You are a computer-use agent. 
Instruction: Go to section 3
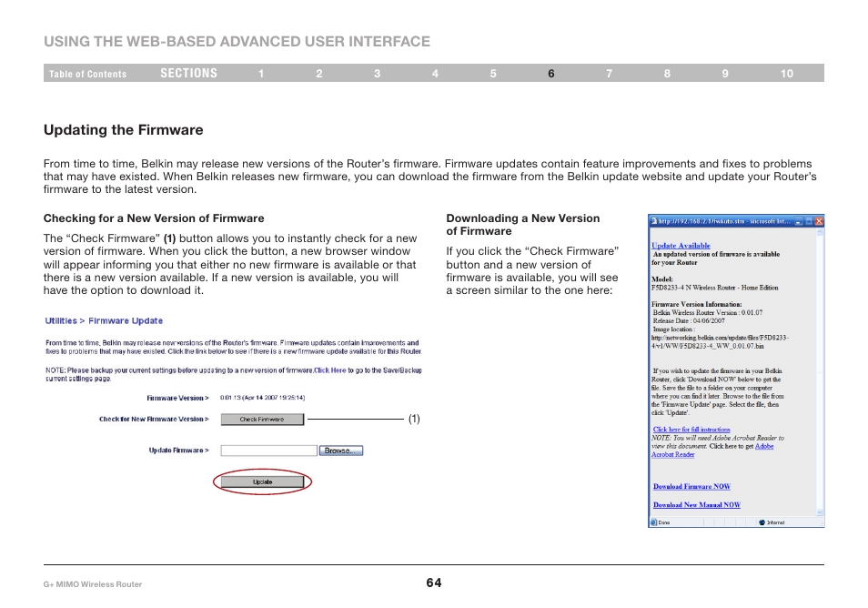(377, 74)
